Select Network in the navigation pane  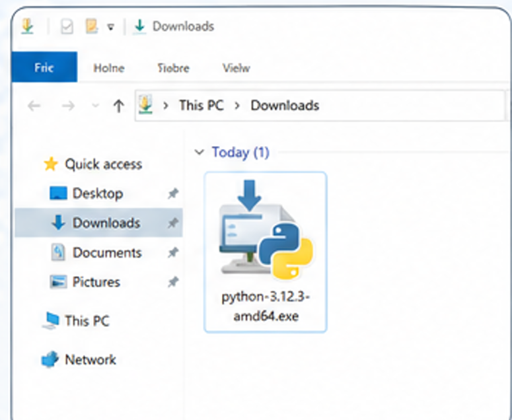[91, 360]
